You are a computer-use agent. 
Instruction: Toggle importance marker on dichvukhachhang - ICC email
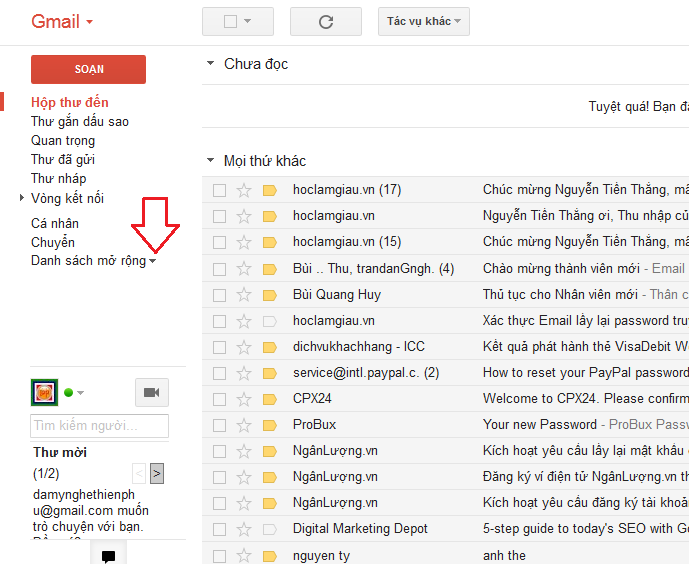click(270, 347)
